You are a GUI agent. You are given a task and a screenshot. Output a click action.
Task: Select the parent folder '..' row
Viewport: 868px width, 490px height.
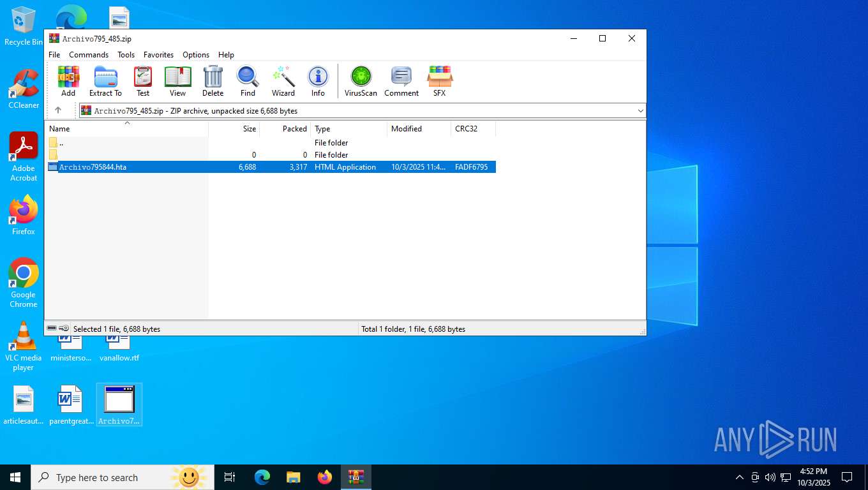tap(271, 143)
